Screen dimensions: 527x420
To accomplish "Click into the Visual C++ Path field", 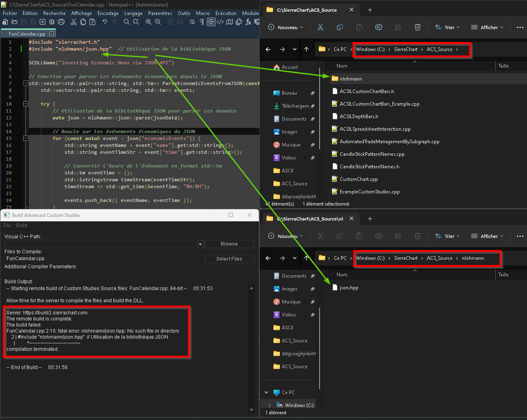I will (x=101, y=244).
